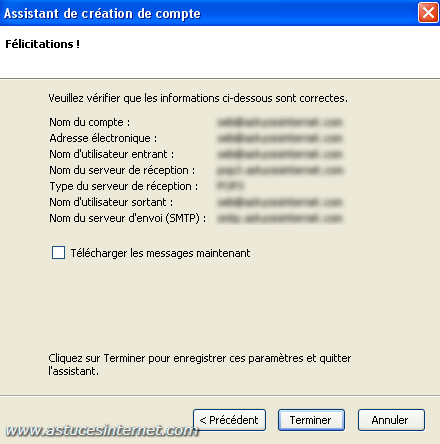The width and height of the screenshot is (440, 444).
Task: Click the Adresse électronique label
Action: tap(103, 138)
